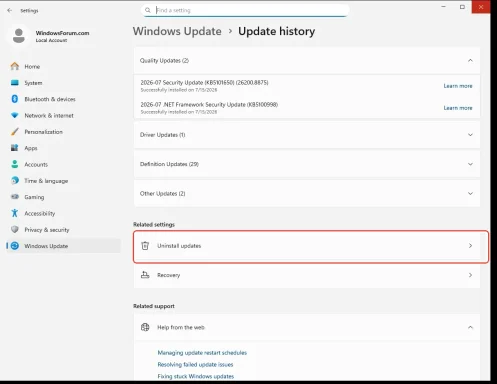The height and width of the screenshot is (384, 497).
Task: Click the Accounts person icon
Action: coord(15,164)
